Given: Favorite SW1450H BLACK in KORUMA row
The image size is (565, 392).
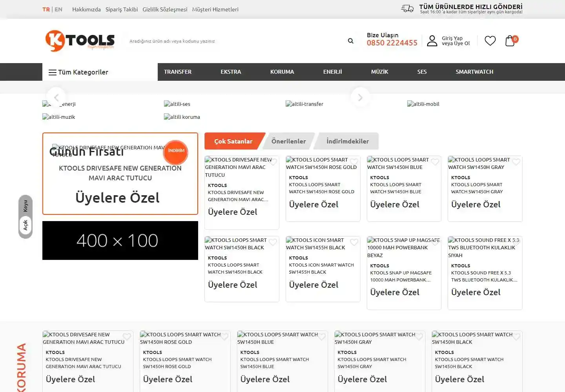Looking at the screenshot, I should click(x=516, y=337).
